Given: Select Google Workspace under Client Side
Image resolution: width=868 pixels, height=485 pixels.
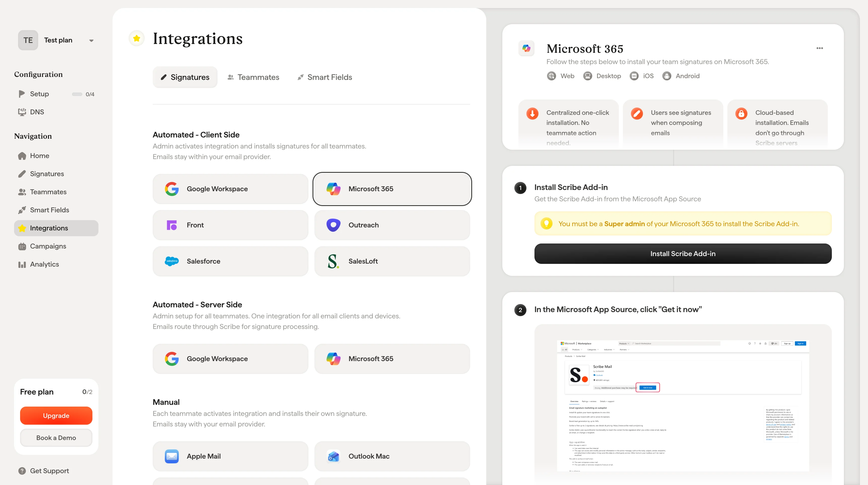Looking at the screenshot, I should pyautogui.click(x=231, y=189).
